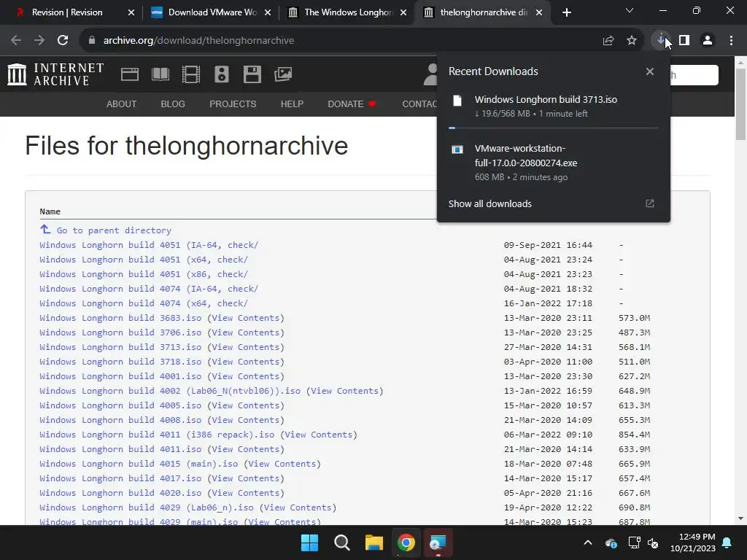Screen dimensions: 747x560
Task: Click the Internet Archive logo
Action: (x=55, y=74)
